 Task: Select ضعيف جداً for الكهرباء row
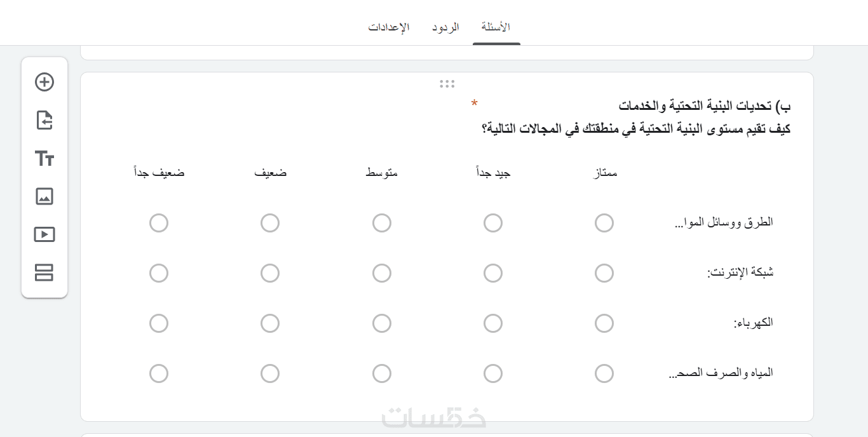point(159,323)
